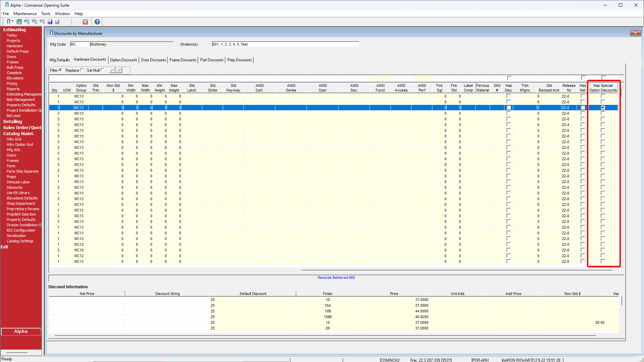Click the Alpha button at sidebar bottom

21,331
